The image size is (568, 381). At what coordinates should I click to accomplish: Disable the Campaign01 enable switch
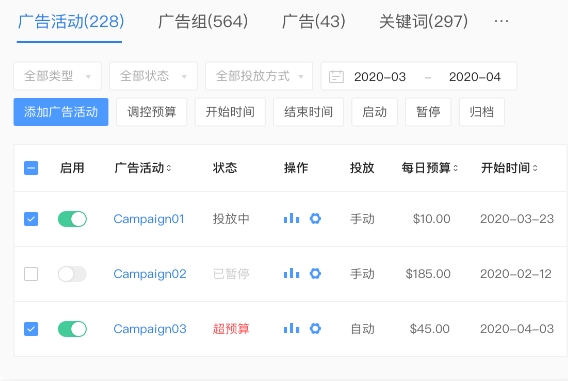pyautogui.click(x=72, y=219)
